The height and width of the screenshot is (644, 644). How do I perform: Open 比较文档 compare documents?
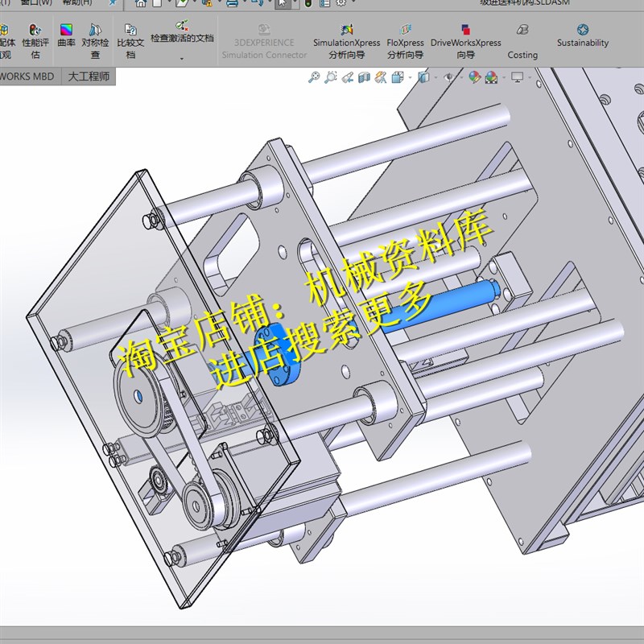point(130,41)
